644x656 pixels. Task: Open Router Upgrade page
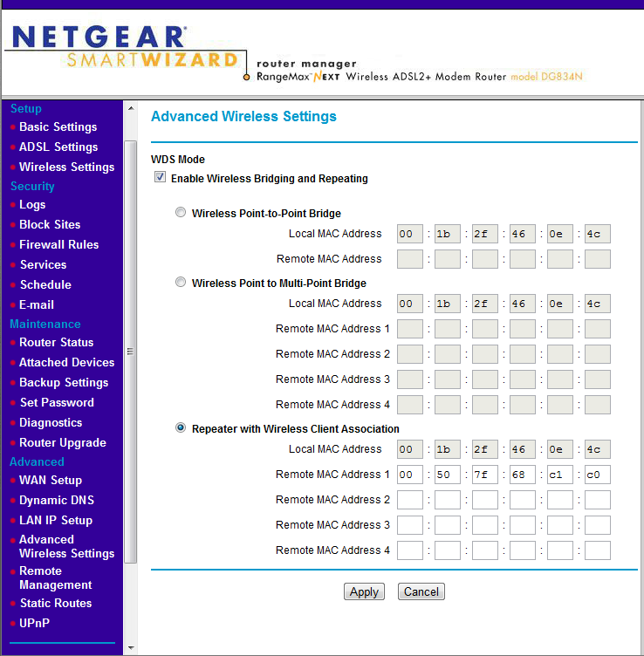tap(62, 442)
